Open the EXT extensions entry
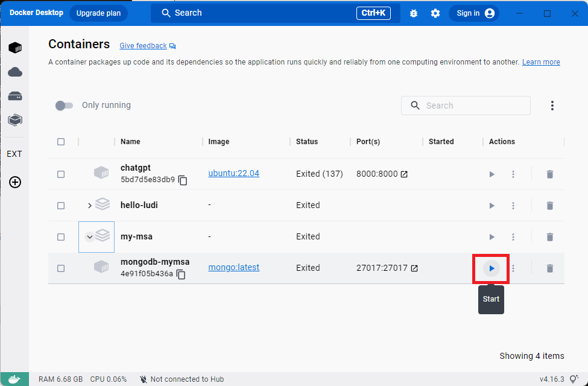Viewport: 588px width, 386px height. pos(14,154)
